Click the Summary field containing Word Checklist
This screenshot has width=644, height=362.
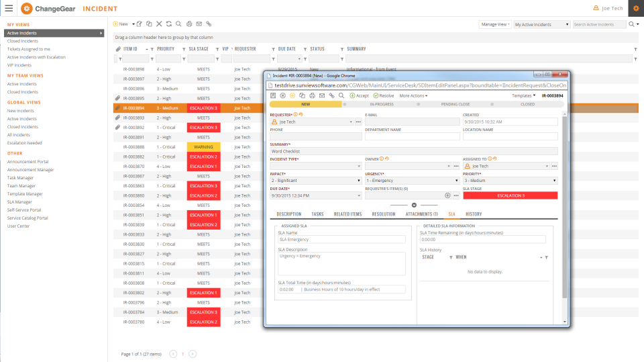tap(414, 151)
